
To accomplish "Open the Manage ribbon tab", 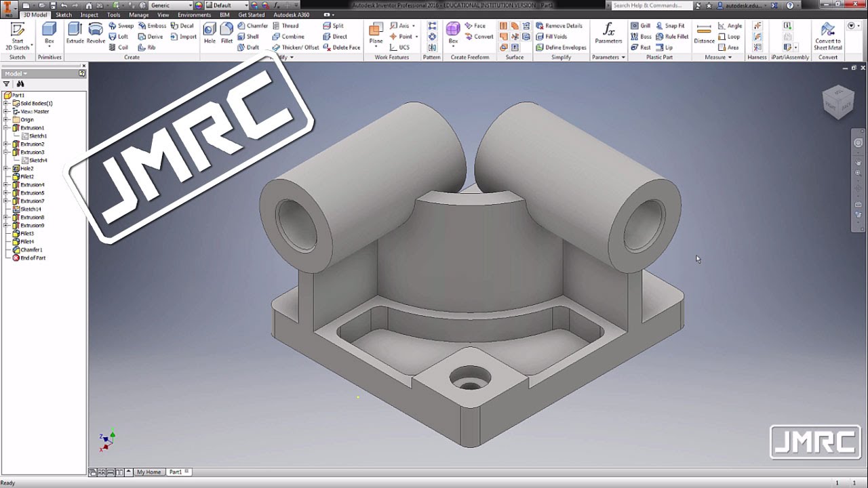I will tap(138, 15).
